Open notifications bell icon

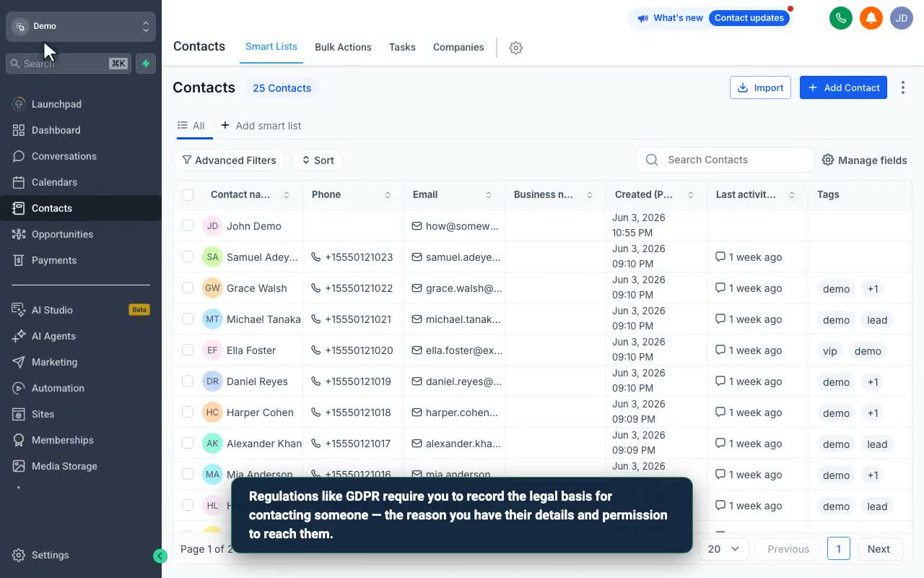point(871,18)
